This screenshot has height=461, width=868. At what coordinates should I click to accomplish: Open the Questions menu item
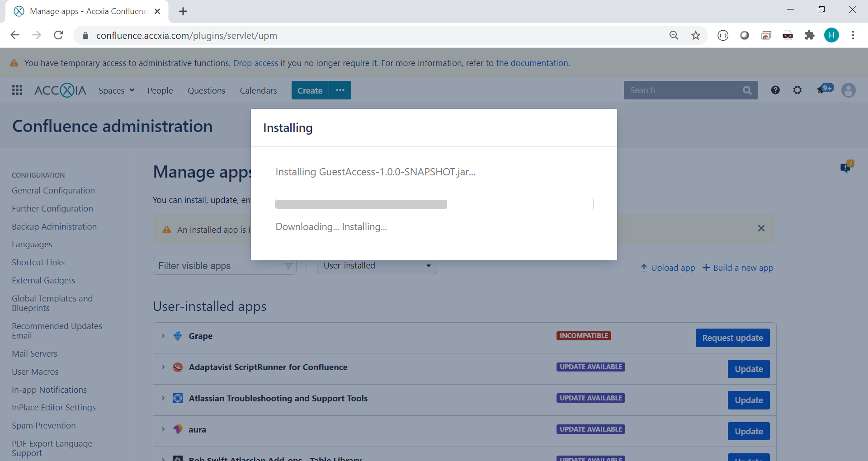[x=206, y=90]
